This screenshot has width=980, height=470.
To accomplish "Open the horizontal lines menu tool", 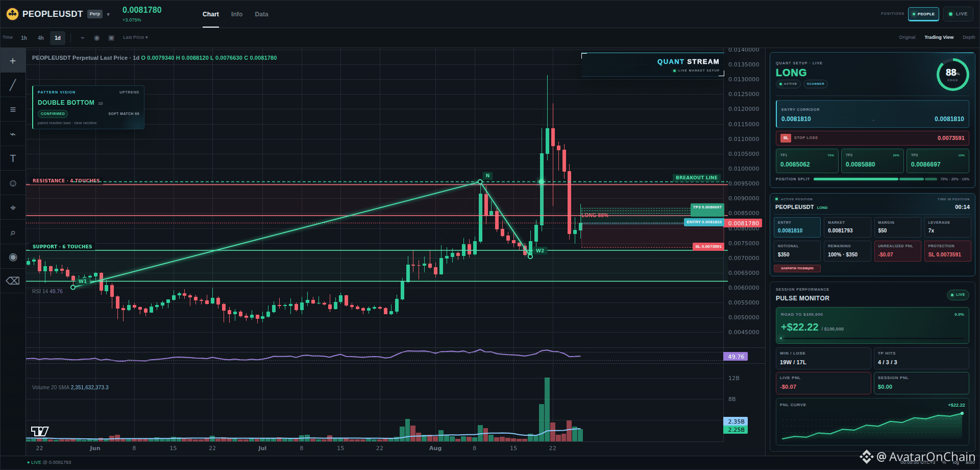I will [13, 109].
